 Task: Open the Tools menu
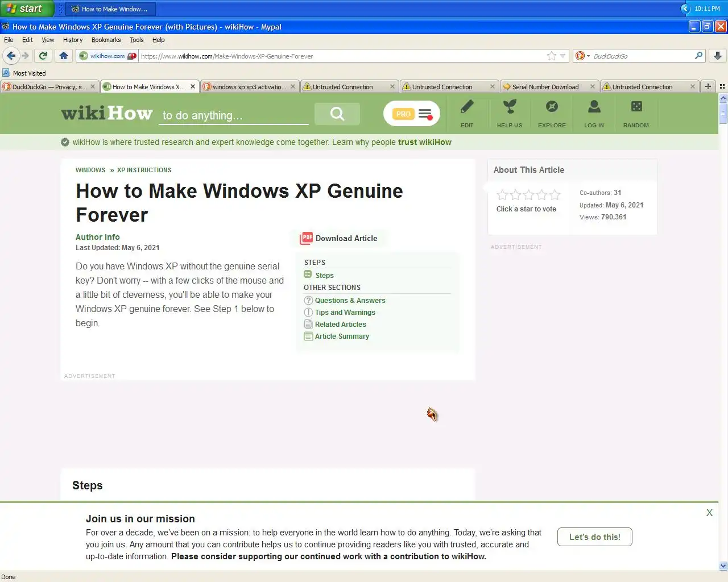pos(136,40)
